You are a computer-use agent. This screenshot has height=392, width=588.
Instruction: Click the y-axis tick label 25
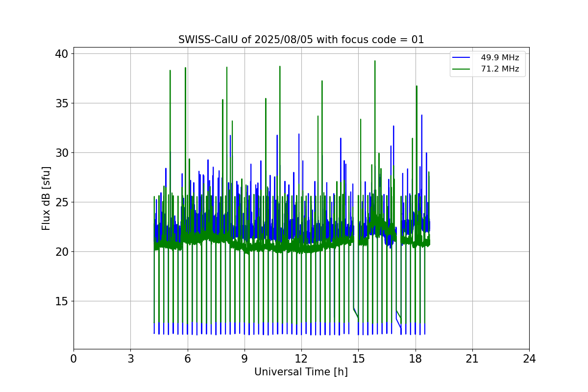pyautogui.click(x=62, y=202)
